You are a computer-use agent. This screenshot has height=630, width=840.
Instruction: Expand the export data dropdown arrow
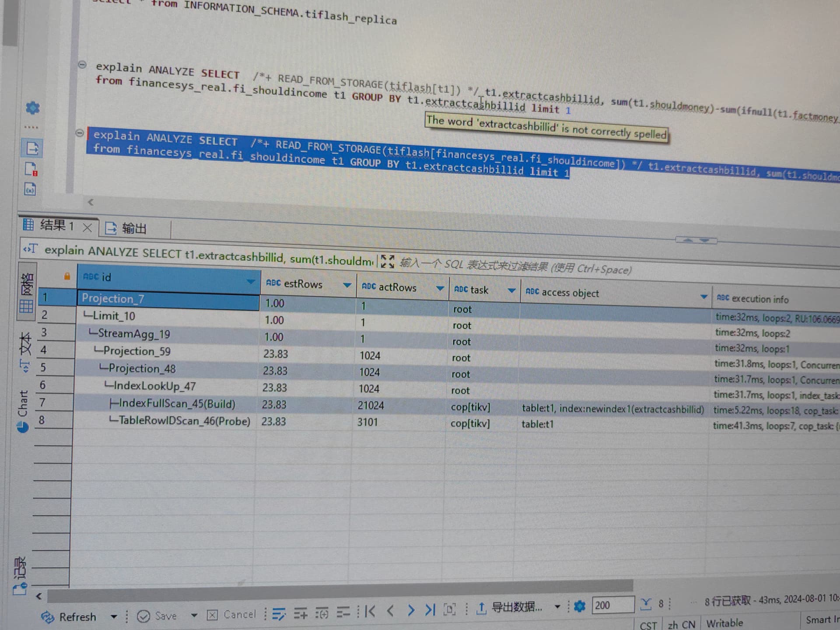coord(557,606)
